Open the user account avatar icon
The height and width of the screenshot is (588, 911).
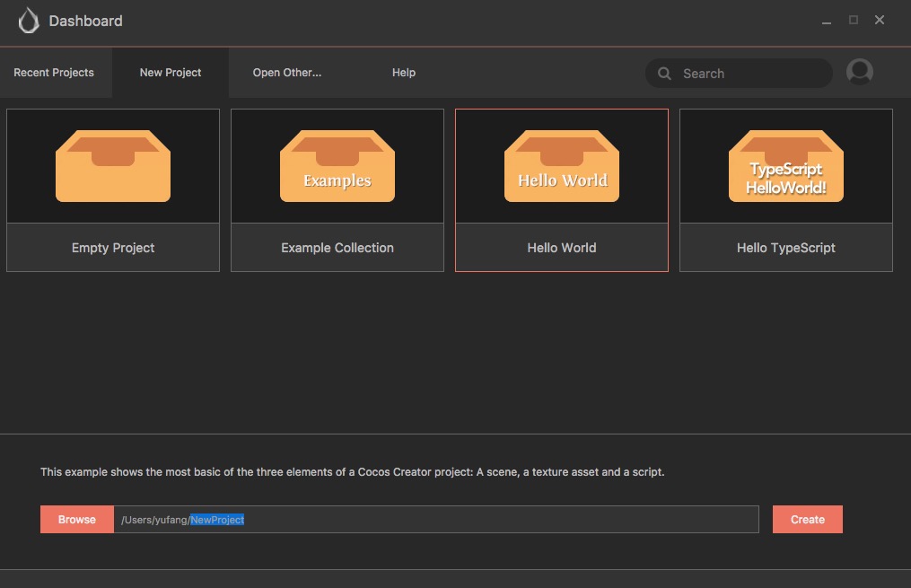[x=859, y=72]
